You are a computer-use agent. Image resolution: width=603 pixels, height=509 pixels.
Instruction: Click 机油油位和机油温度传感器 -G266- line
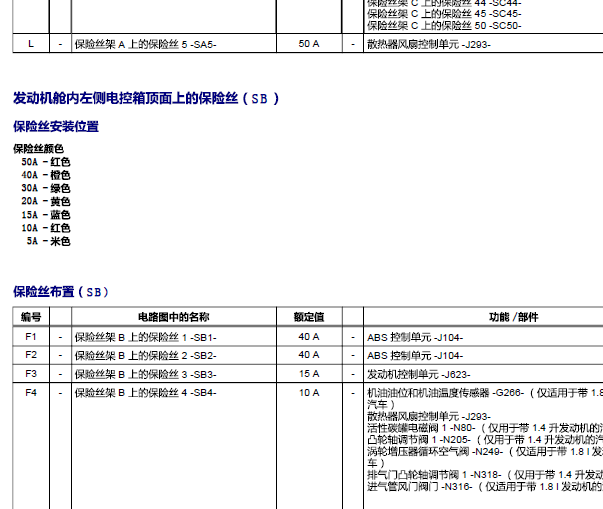[x=485, y=393]
